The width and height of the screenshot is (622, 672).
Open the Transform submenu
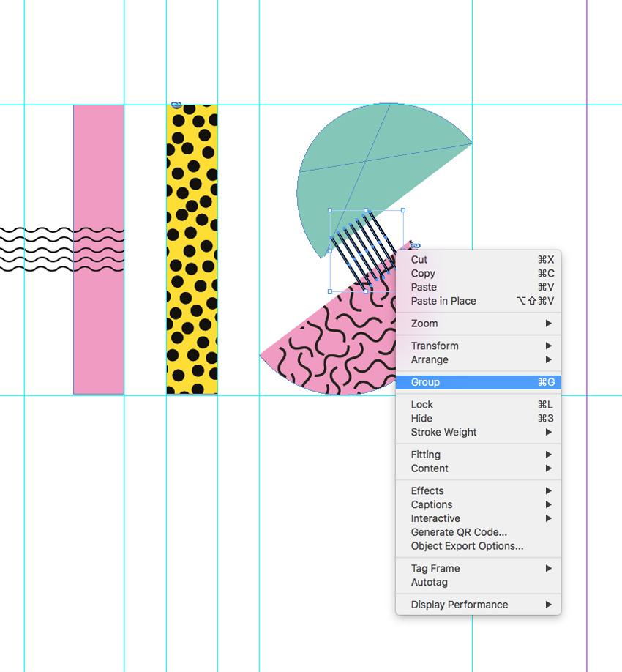pyautogui.click(x=478, y=346)
